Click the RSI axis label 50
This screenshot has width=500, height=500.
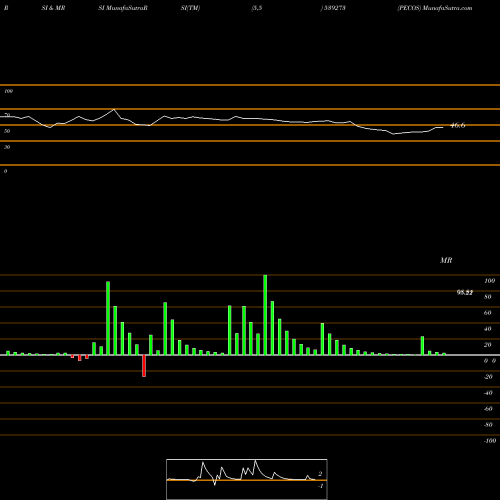pos(7,131)
